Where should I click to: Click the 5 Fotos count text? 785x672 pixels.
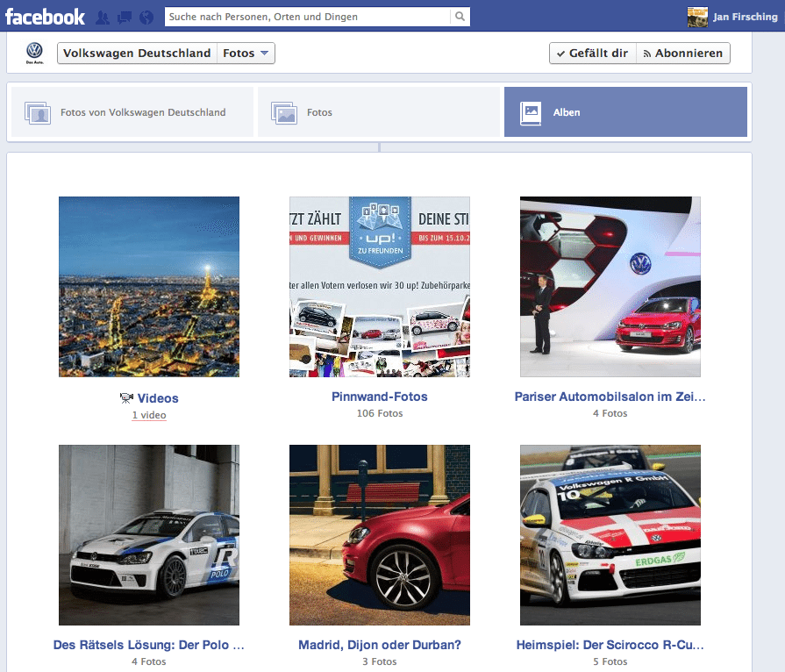(610, 661)
